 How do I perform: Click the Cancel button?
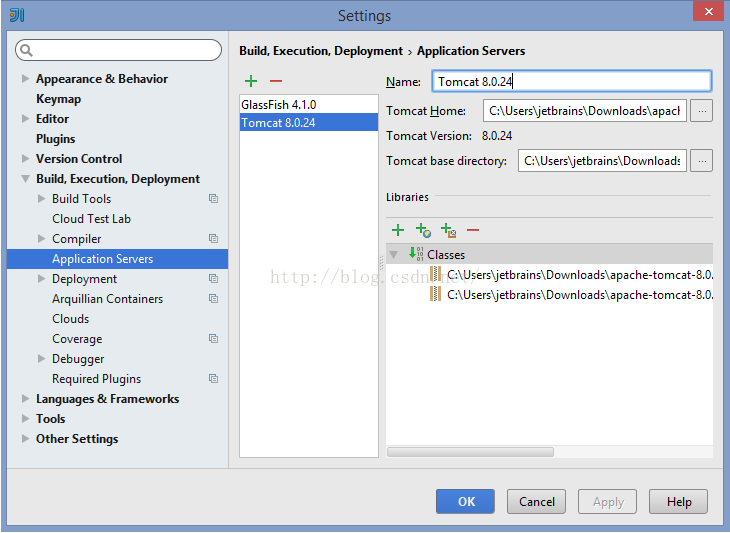[x=536, y=501]
